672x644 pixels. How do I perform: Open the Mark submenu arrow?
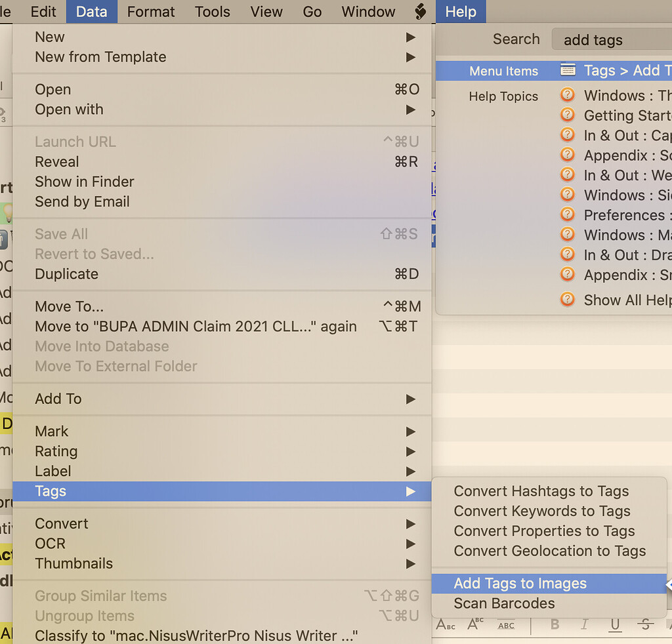(411, 432)
